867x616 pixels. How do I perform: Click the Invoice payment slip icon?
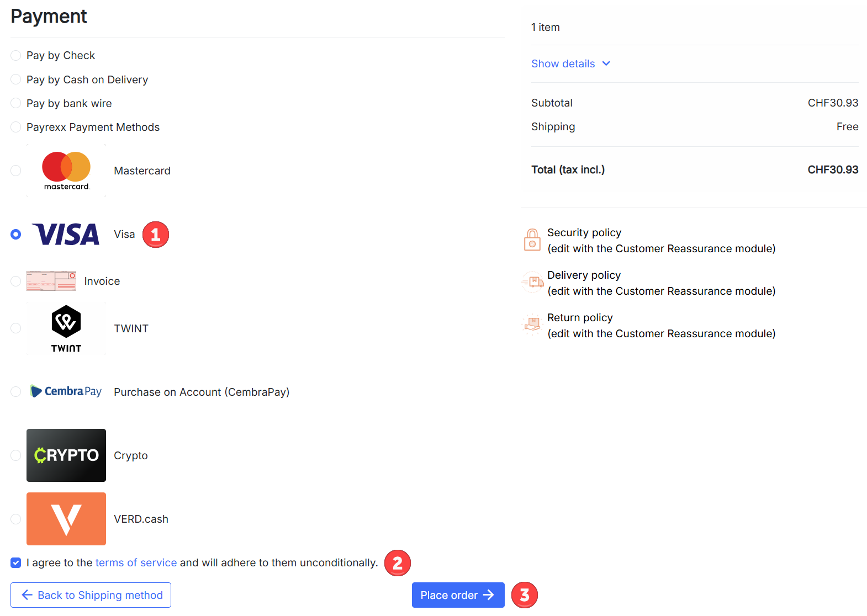[x=51, y=281]
